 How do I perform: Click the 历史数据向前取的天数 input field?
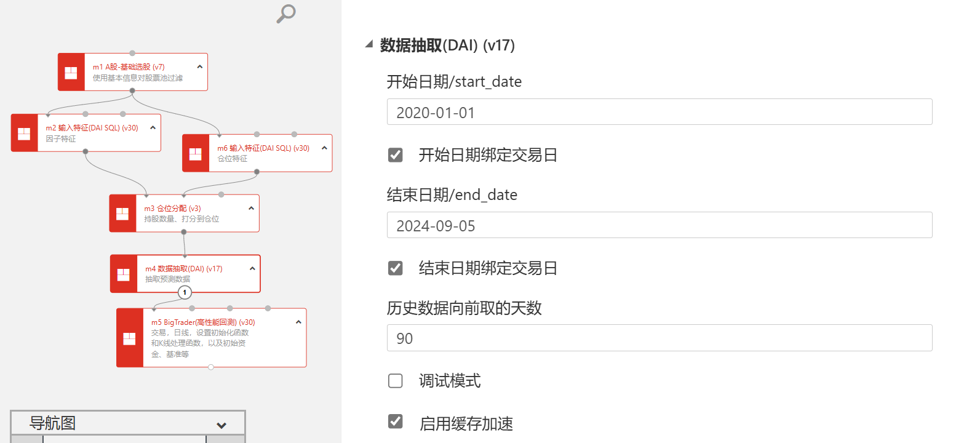point(659,338)
